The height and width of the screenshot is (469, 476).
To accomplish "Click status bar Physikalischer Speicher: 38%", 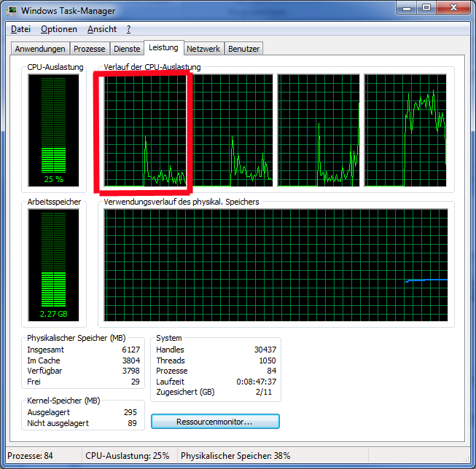I will 235,456.
